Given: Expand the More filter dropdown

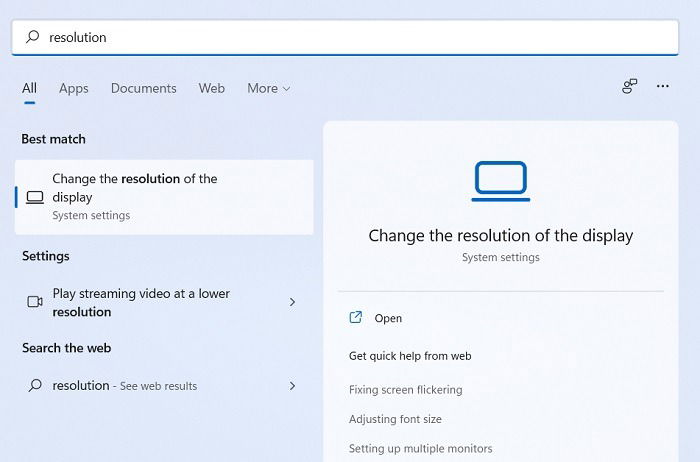Looking at the screenshot, I should click(x=269, y=88).
